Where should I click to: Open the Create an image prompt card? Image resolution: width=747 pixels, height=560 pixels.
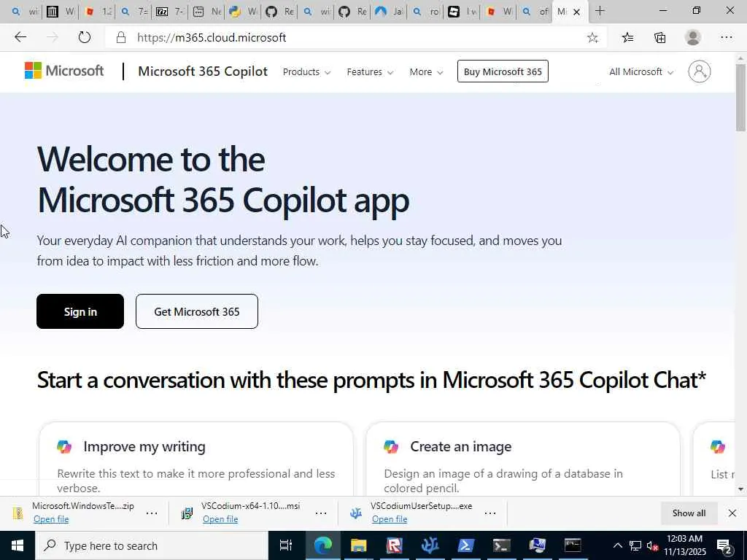(522, 459)
